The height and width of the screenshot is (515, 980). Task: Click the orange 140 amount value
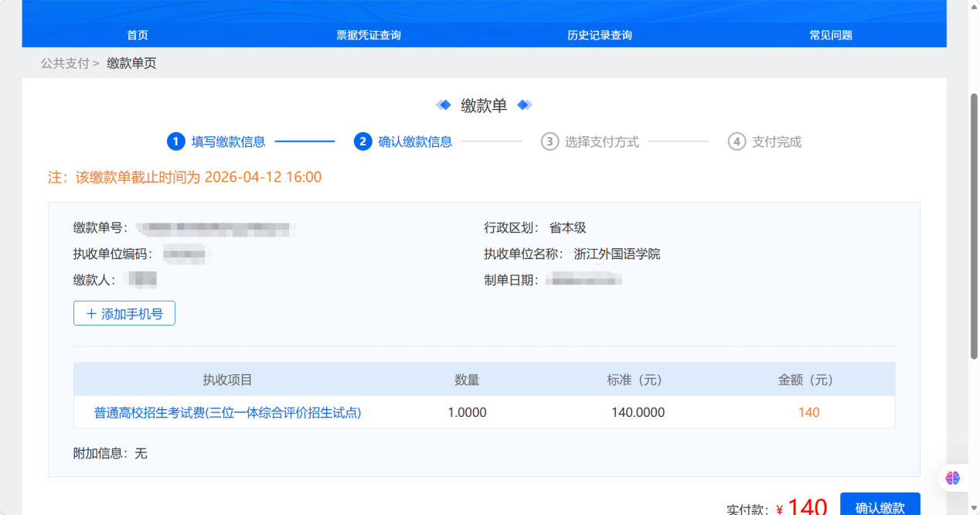click(808, 412)
